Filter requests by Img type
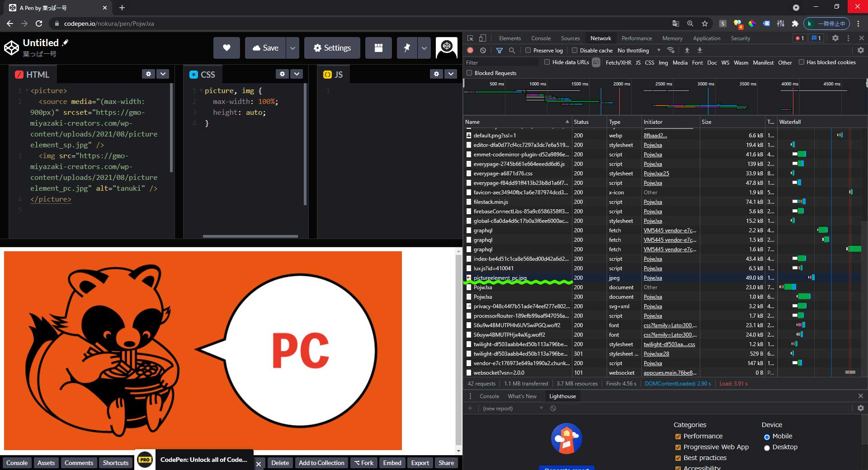This screenshot has height=470, width=868. pyautogui.click(x=663, y=62)
